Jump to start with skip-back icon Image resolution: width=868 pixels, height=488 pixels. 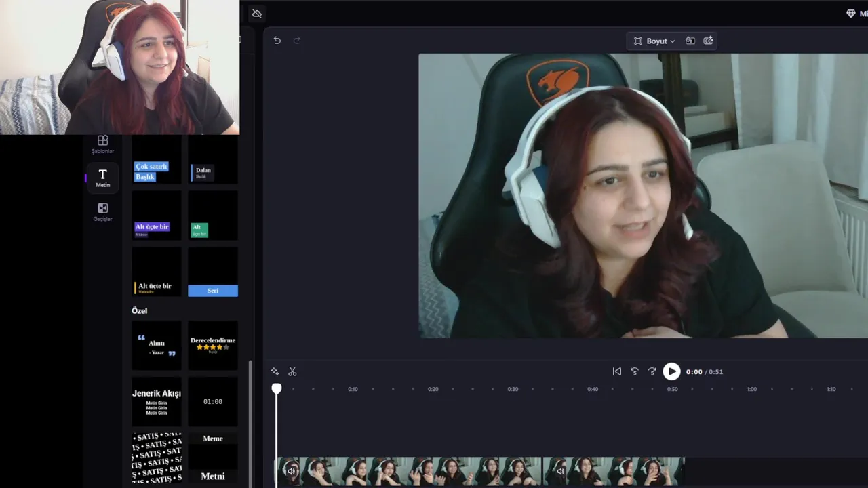coord(616,371)
